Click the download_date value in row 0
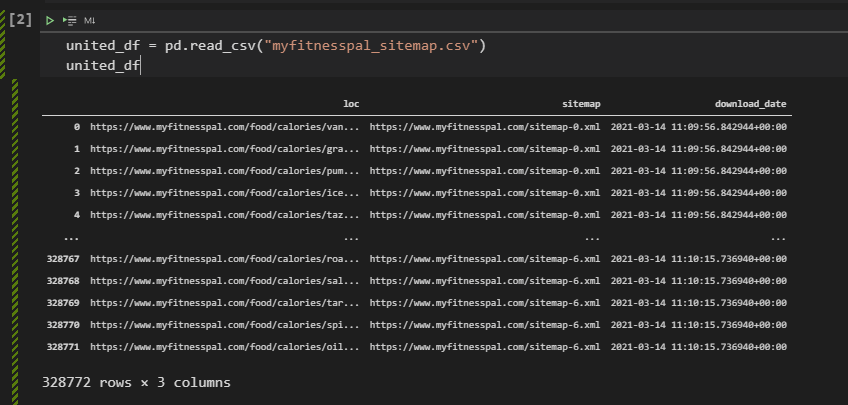This screenshot has width=848, height=405. point(699,127)
